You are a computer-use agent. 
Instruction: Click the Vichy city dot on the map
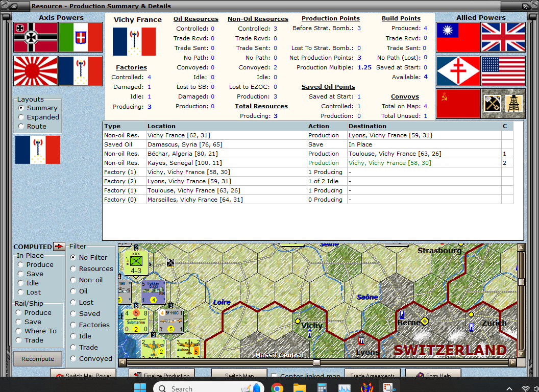pyautogui.click(x=298, y=321)
